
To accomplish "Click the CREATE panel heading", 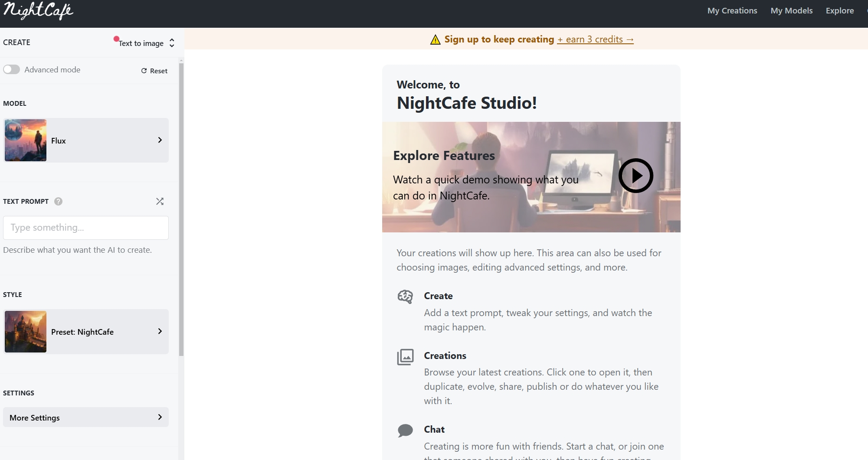I will click(16, 42).
